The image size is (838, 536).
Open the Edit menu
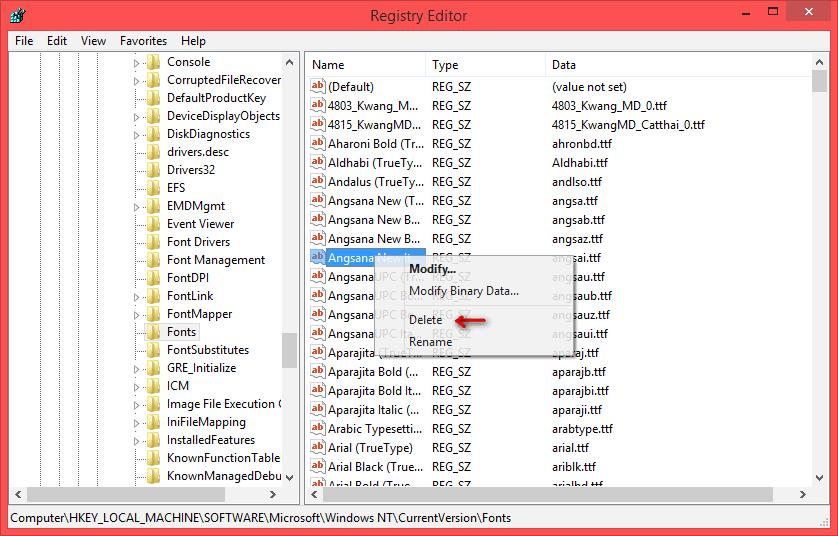click(x=57, y=41)
